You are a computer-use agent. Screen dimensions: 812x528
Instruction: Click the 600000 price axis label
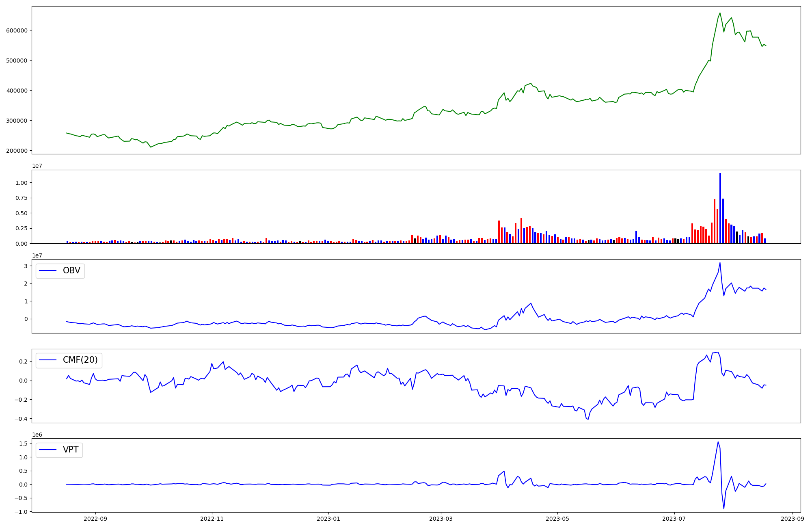[17, 30]
